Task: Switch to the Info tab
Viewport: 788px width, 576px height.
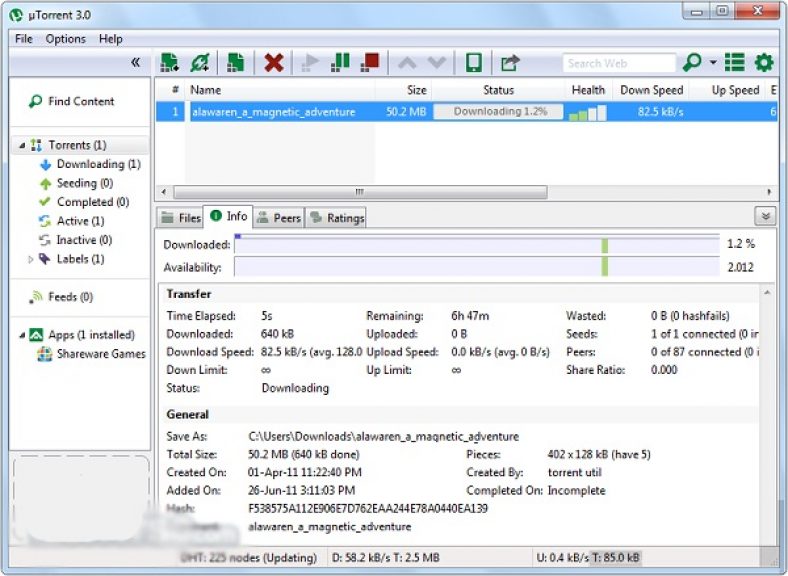Action: click(228, 216)
